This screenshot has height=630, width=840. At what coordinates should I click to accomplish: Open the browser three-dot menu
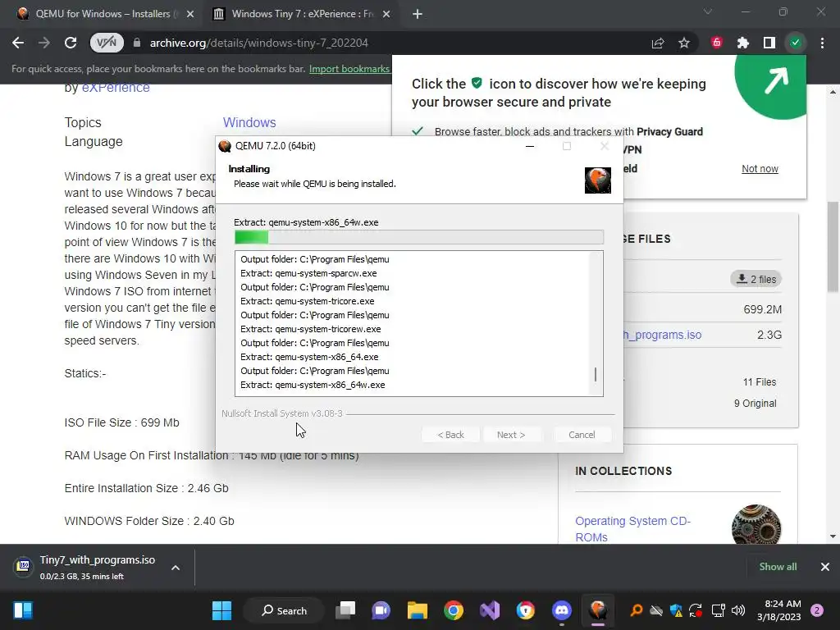click(822, 43)
